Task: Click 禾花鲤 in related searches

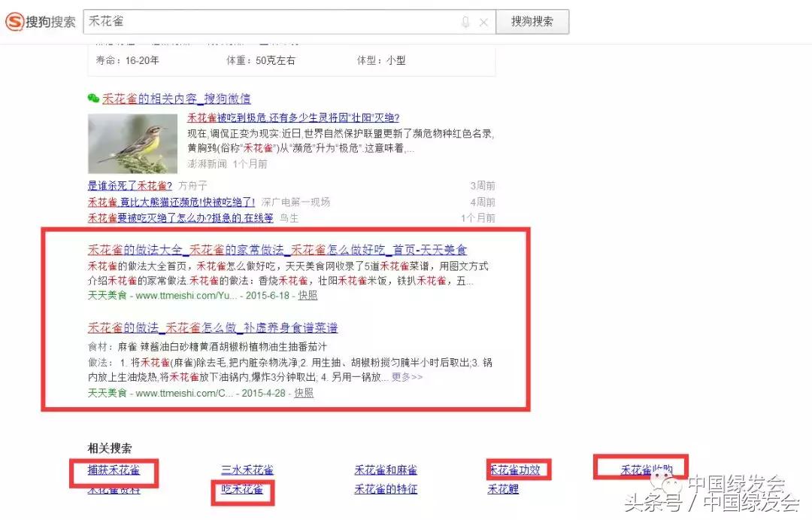Action: click(502, 488)
